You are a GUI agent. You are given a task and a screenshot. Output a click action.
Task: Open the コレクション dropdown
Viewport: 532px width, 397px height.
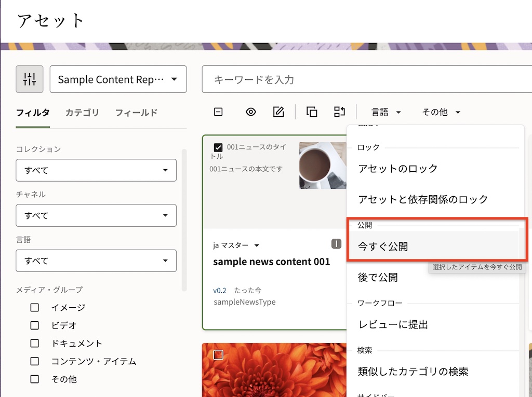(96, 170)
